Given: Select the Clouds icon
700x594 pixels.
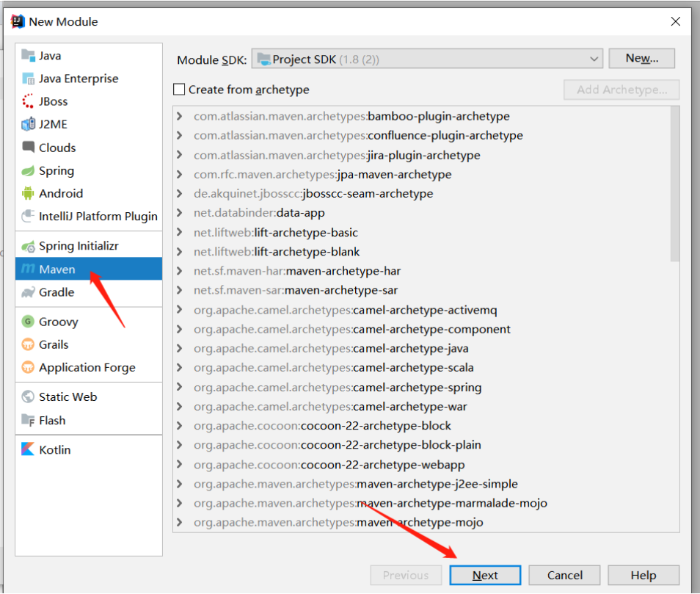Looking at the screenshot, I should 28,147.
